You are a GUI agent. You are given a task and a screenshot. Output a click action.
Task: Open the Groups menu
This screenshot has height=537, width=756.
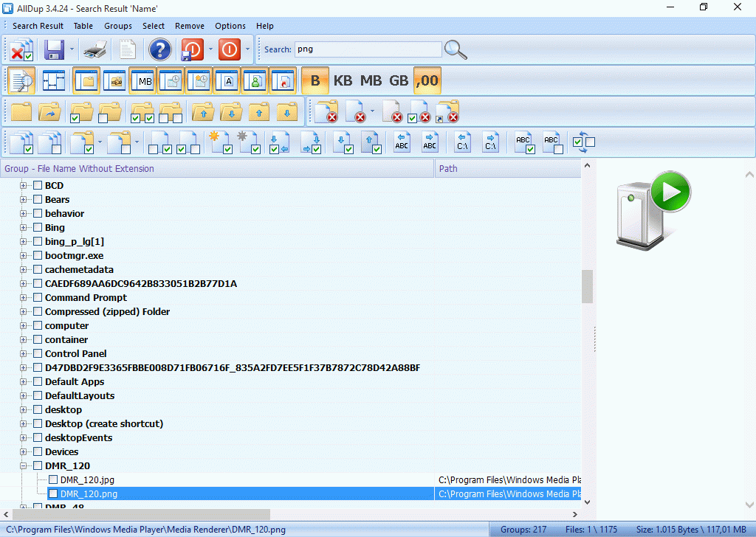tap(117, 26)
